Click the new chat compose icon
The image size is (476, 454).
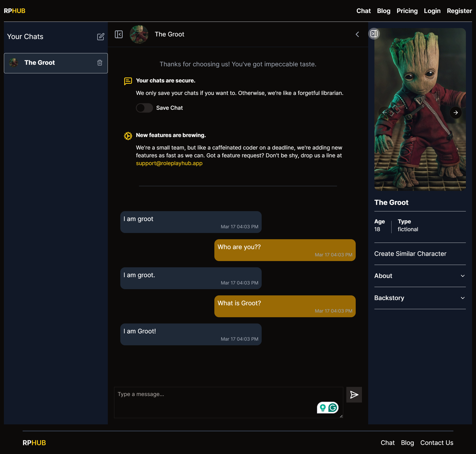[x=101, y=37]
